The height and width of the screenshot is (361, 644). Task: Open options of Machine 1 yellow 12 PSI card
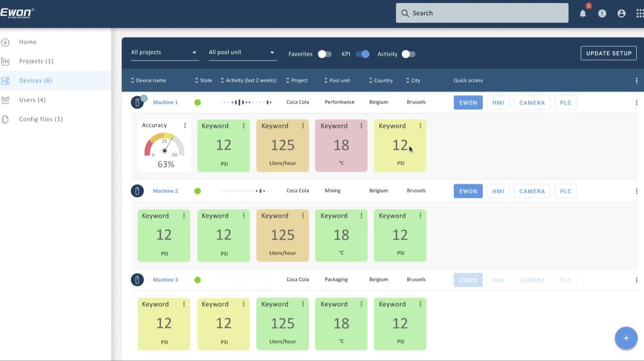click(x=420, y=126)
